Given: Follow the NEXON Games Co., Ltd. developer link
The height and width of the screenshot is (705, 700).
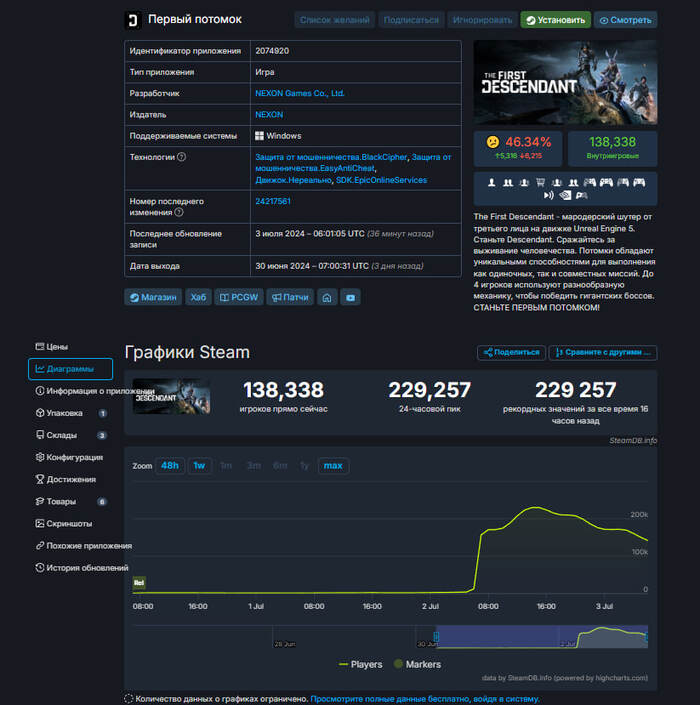Looking at the screenshot, I should tap(300, 94).
